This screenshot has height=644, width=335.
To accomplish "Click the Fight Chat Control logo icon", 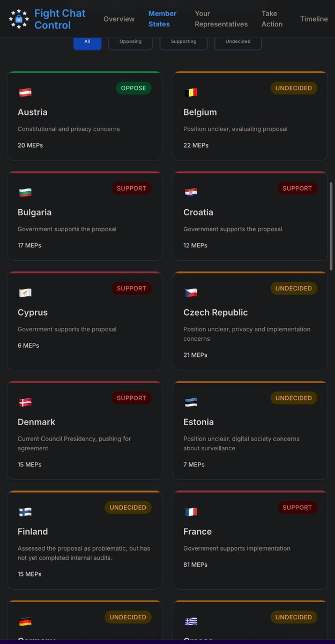I will click(x=19, y=19).
